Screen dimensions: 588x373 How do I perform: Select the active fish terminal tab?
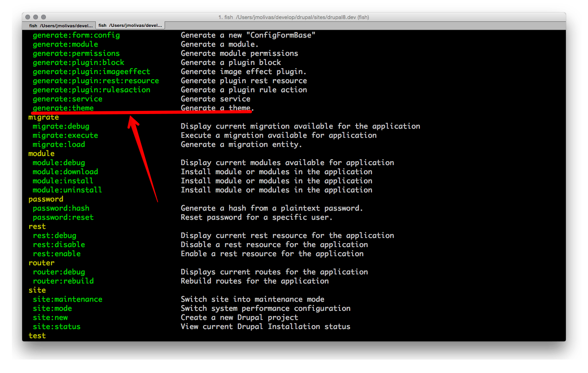(130, 25)
